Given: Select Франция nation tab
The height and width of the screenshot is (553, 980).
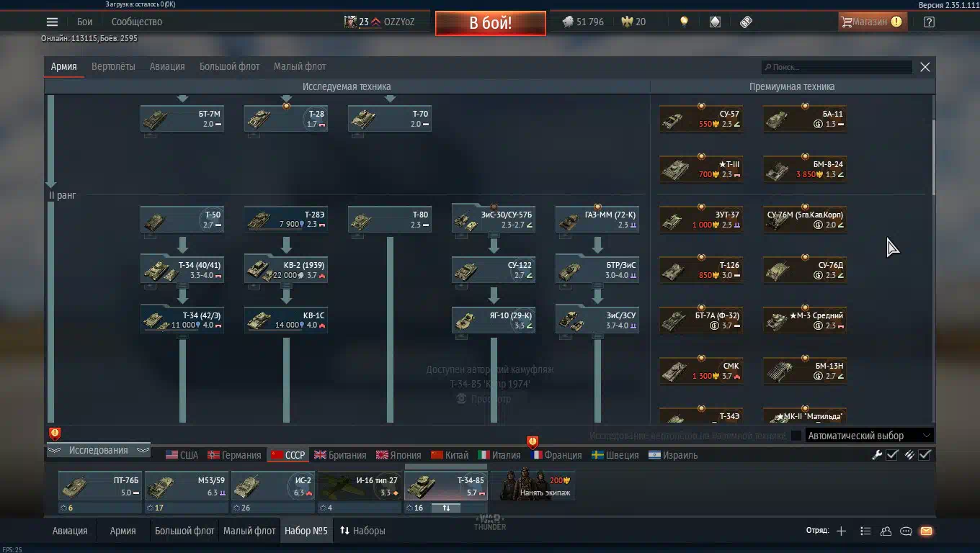Looking at the screenshot, I should click(556, 455).
